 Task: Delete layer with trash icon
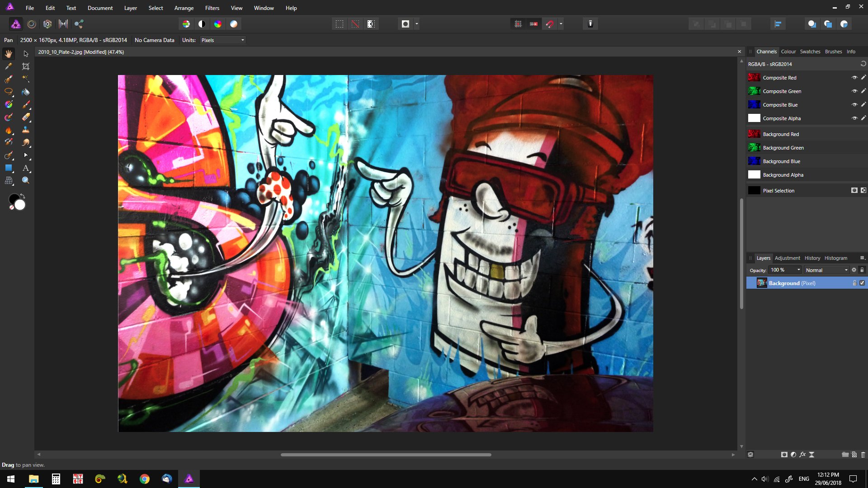tap(863, 455)
